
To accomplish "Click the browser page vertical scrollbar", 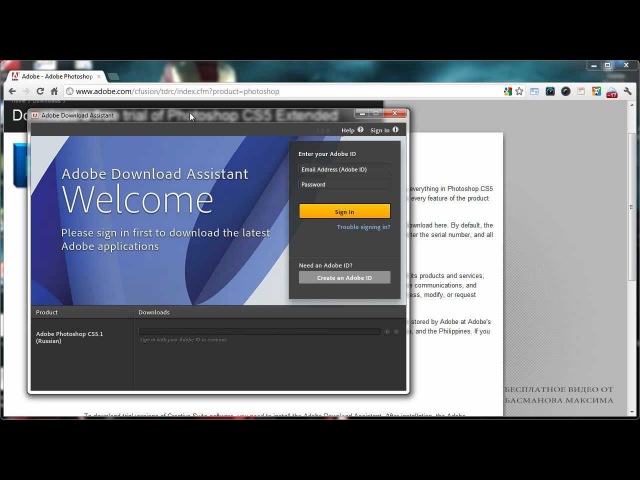I will point(632,207).
